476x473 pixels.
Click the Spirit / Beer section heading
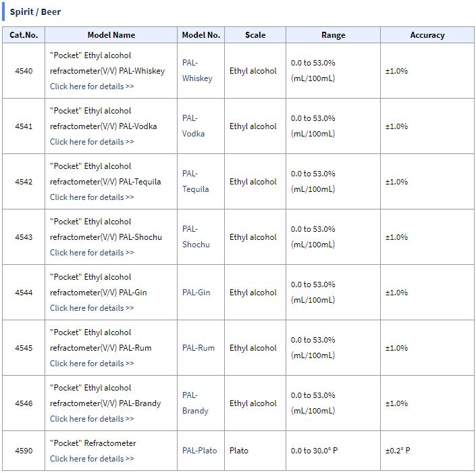point(35,12)
